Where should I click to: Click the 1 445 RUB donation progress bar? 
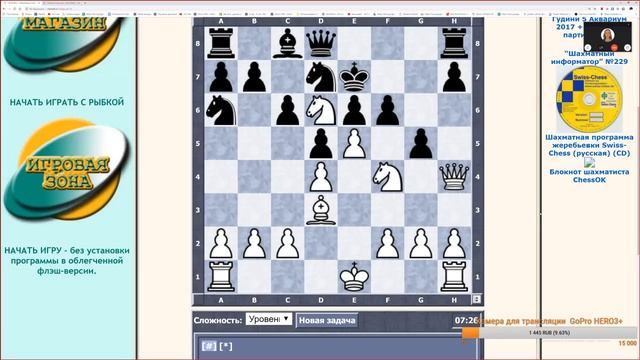click(549, 333)
